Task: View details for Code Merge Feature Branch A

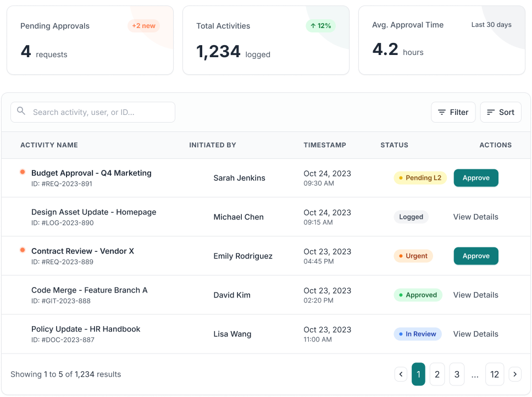Action: 475,295
